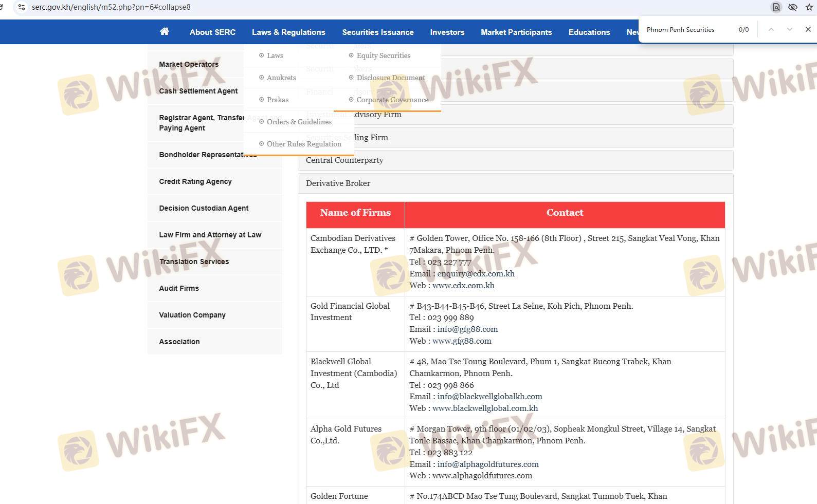This screenshot has width=817, height=504.
Task: Go to next find result arrow
Action: pyautogui.click(x=789, y=30)
